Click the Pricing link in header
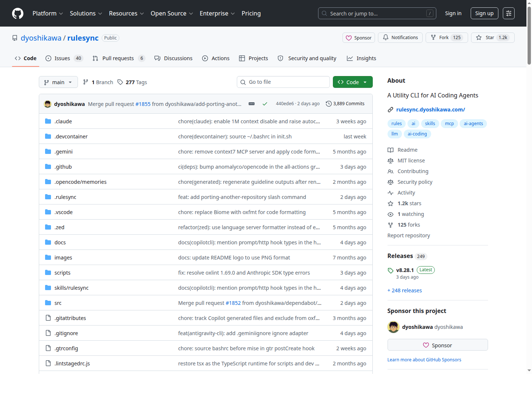 coord(251,13)
